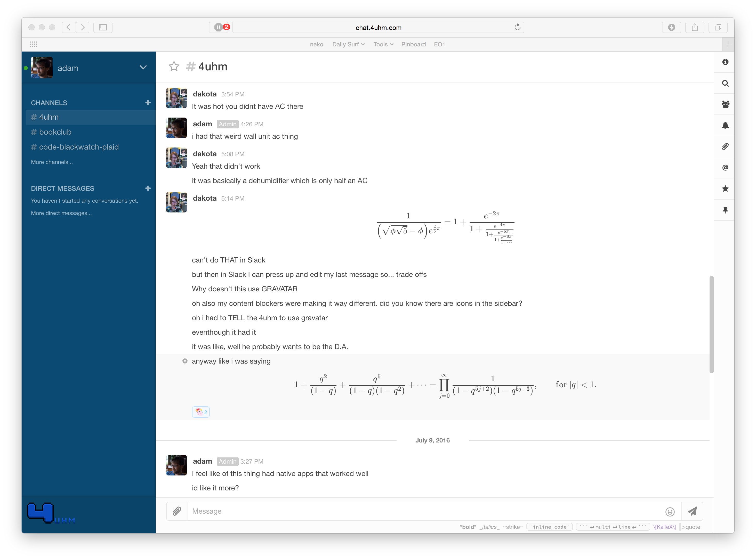Toggle the Safari sidebar button
The width and height of the screenshot is (756, 559).
[103, 27]
